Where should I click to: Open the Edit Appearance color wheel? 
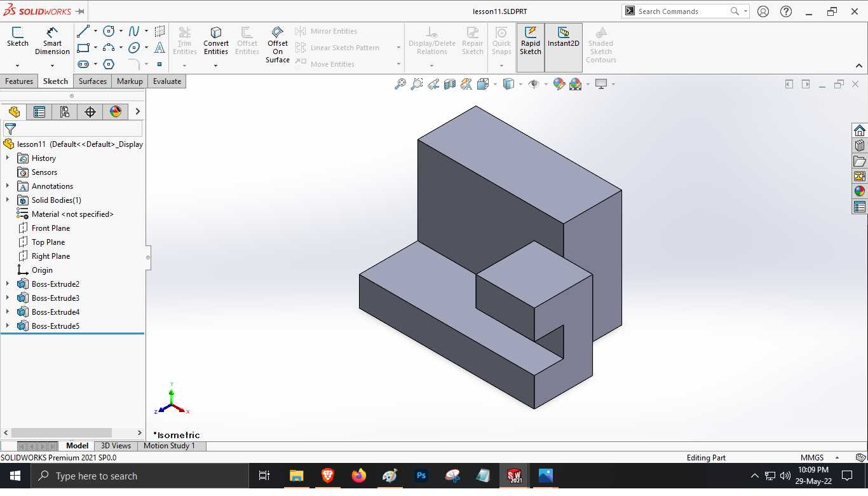[x=559, y=84]
